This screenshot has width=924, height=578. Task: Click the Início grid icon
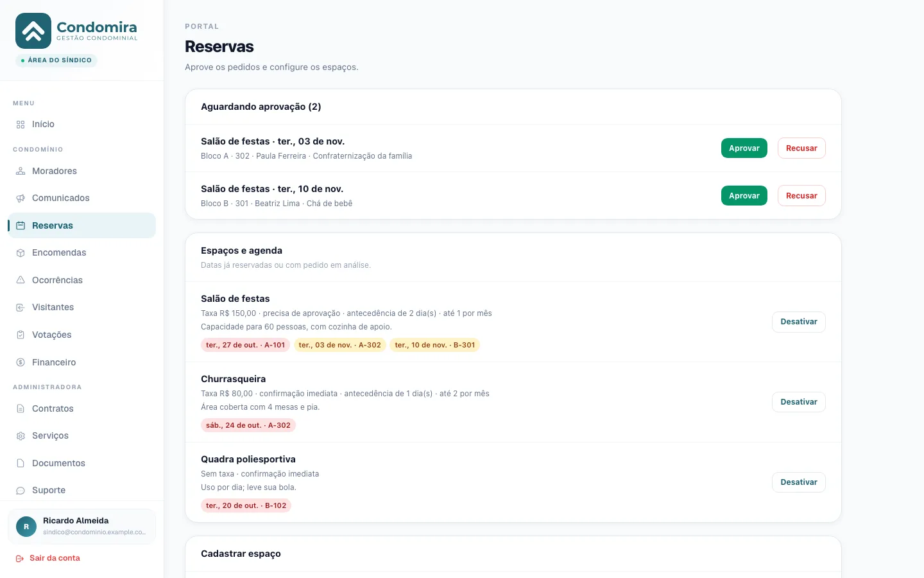click(x=21, y=125)
